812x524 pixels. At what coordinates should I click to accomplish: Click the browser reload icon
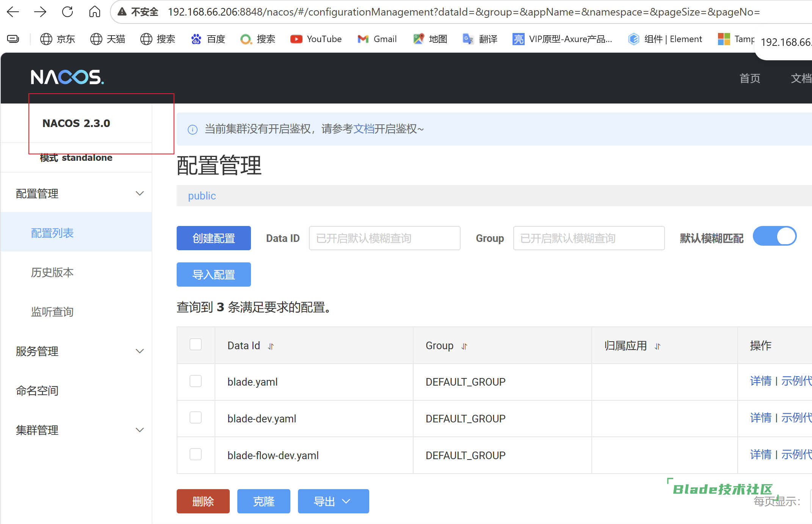67,12
